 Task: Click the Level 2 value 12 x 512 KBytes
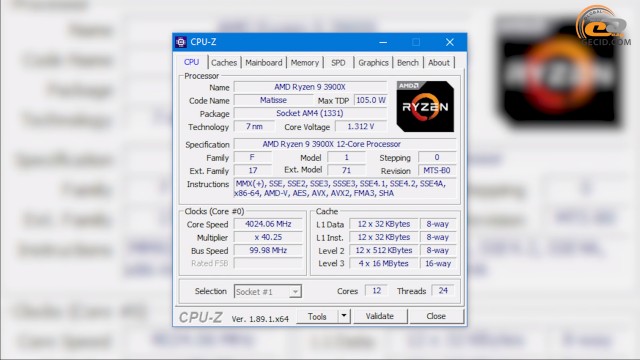tap(384, 250)
